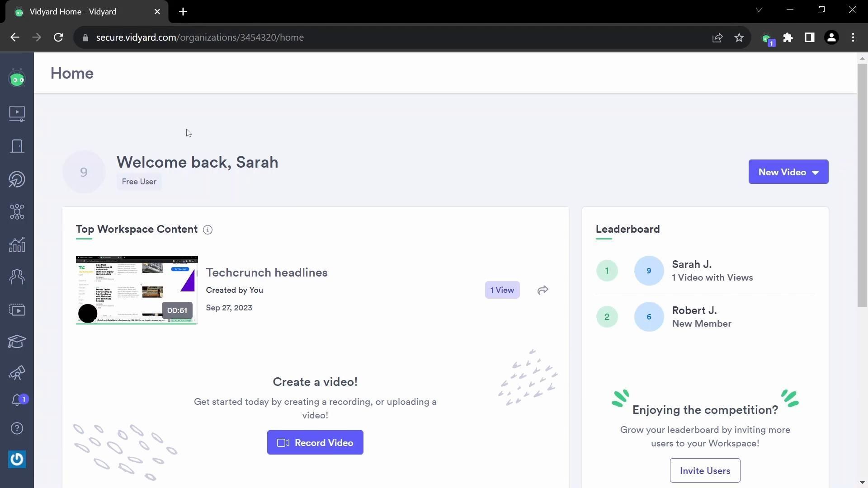Open the notifications bell icon
Viewport: 868px width, 488px height.
click(17, 400)
